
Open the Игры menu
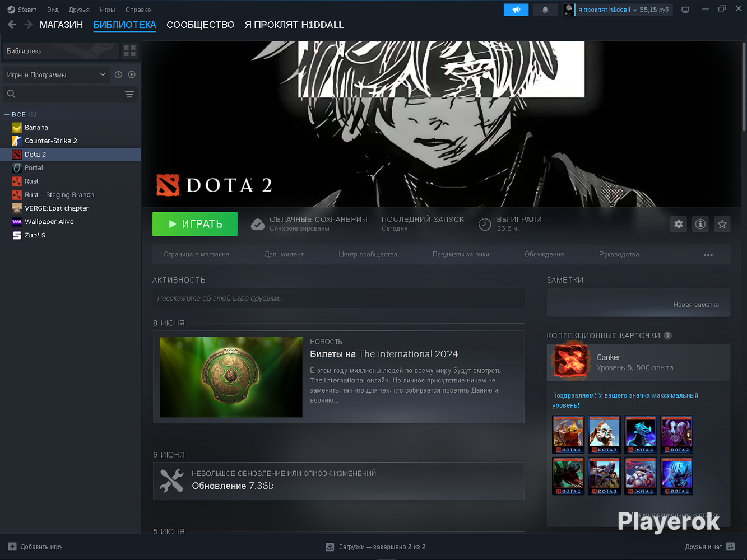(x=107, y=10)
